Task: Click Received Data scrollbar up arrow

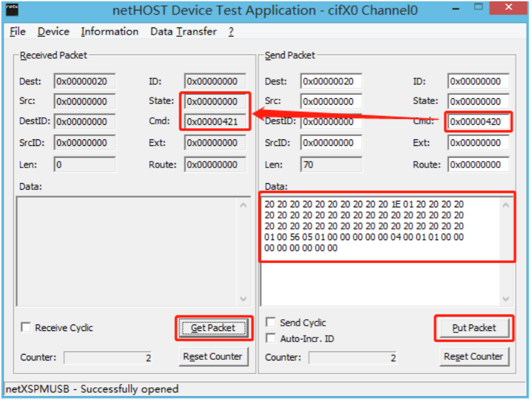Action: point(243,205)
